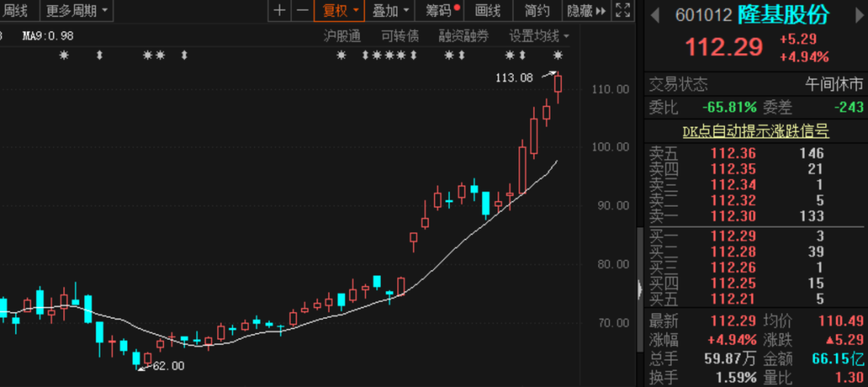Go to previous stock with left arrow
Screen dimensions: 868x387
(654, 14)
